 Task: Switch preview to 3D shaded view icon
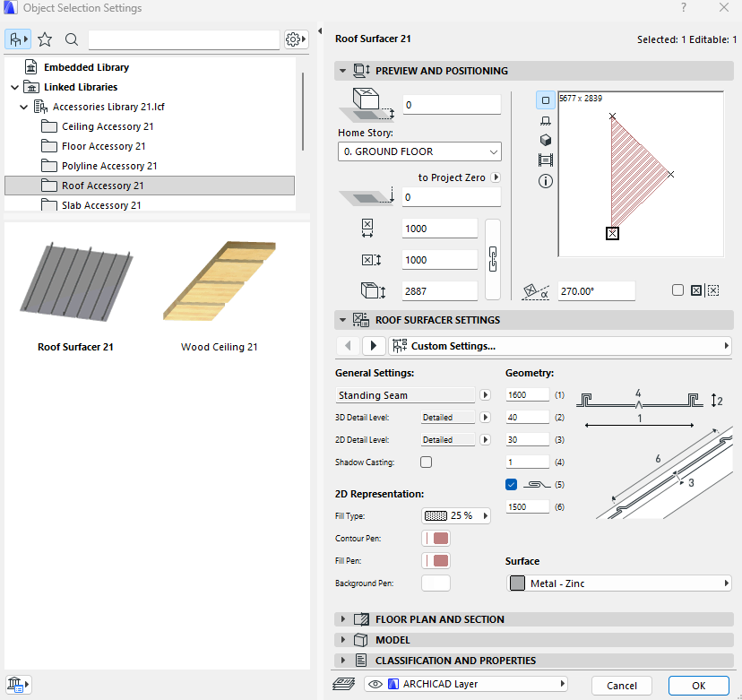(545, 140)
